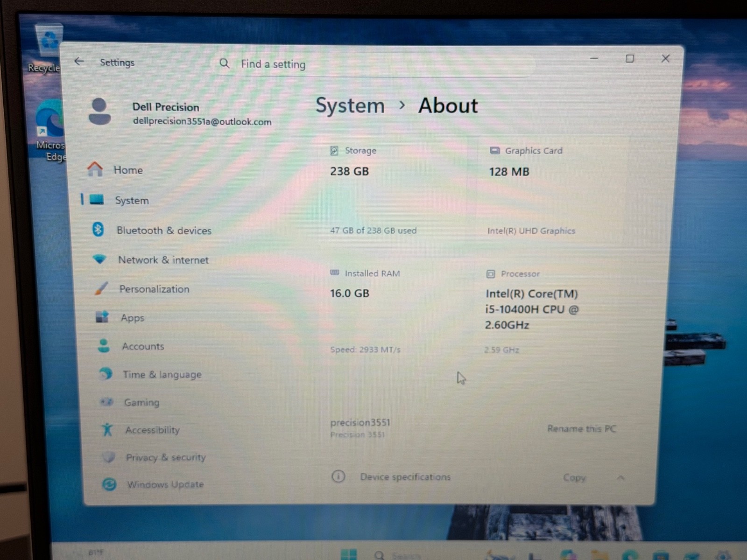
Task: Click the Windows Update refresh icon
Action: [110, 484]
